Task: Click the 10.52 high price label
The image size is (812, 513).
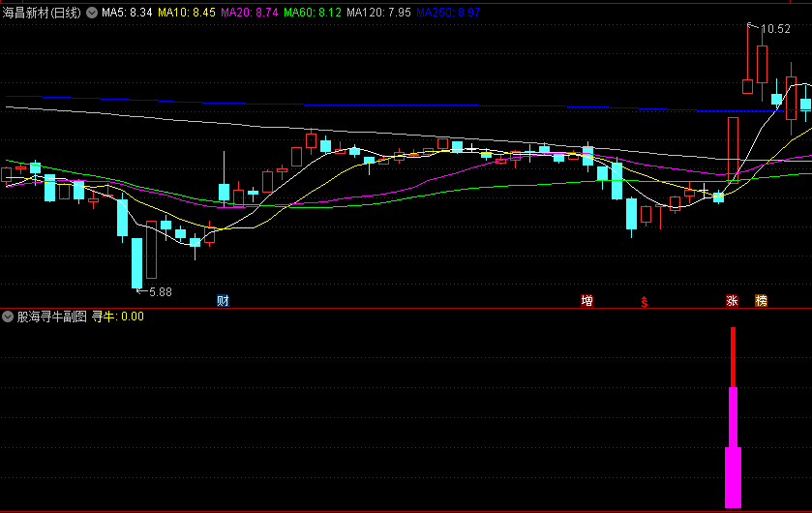Action: (776, 29)
